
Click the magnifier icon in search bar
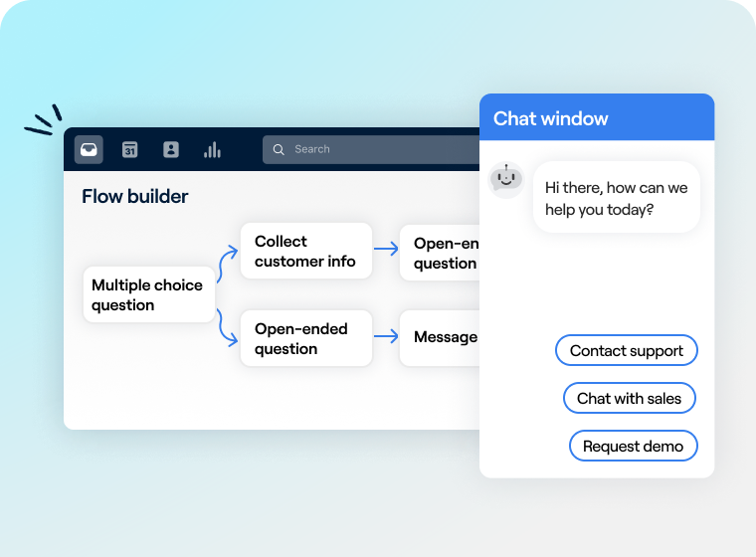point(279,149)
